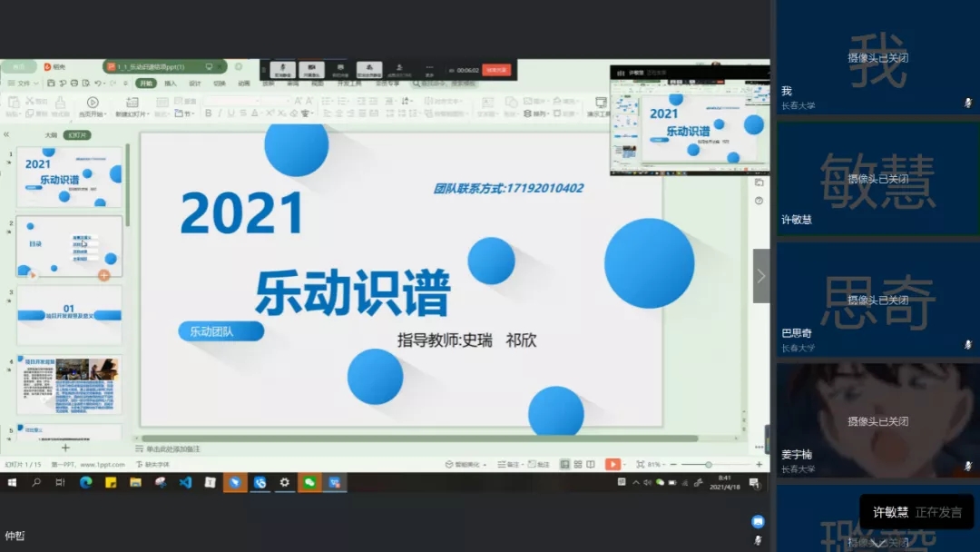This screenshot has width=980, height=552.
Task: Toggle Bold formatting
Action: (x=208, y=113)
